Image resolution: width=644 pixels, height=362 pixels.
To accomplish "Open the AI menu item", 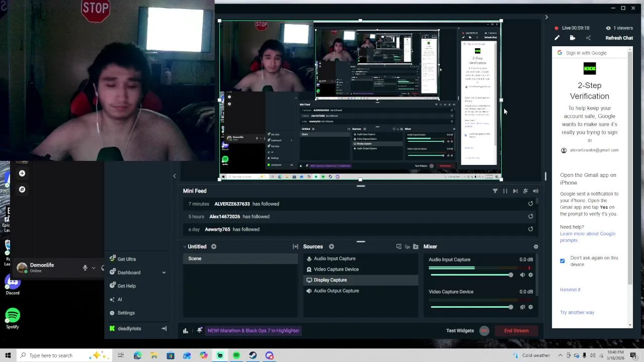I will pos(116,299).
